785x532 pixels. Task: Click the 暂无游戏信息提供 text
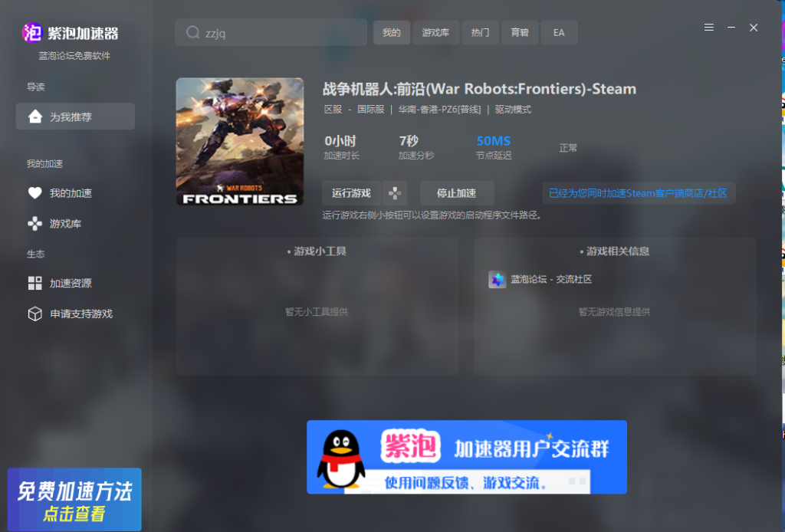point(614,312)
